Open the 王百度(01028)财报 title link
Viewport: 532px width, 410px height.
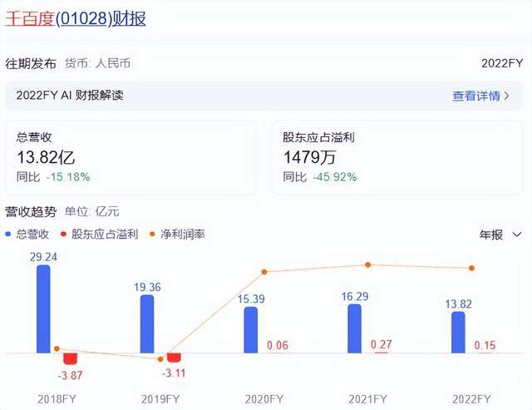point(76,18)
